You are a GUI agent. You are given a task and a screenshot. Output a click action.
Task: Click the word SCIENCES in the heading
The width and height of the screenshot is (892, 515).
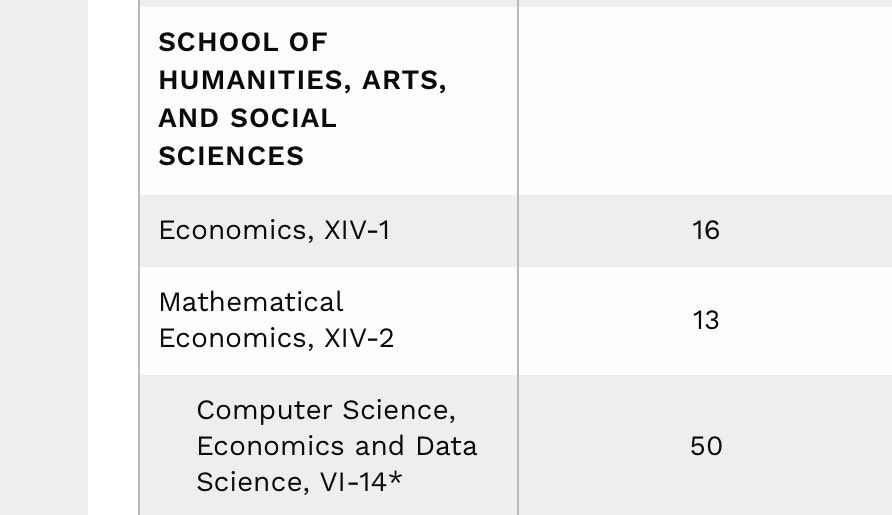(x=231, y=156)
